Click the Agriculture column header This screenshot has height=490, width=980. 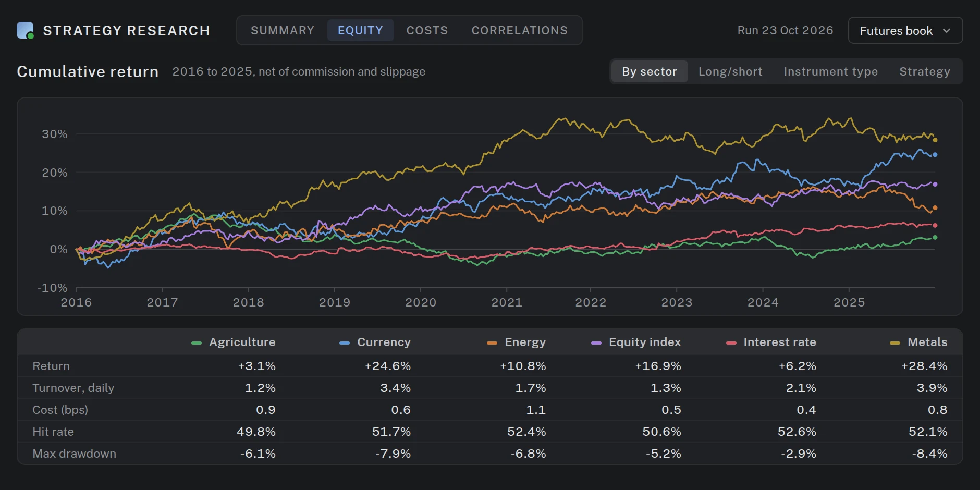[x=242, y=342]
